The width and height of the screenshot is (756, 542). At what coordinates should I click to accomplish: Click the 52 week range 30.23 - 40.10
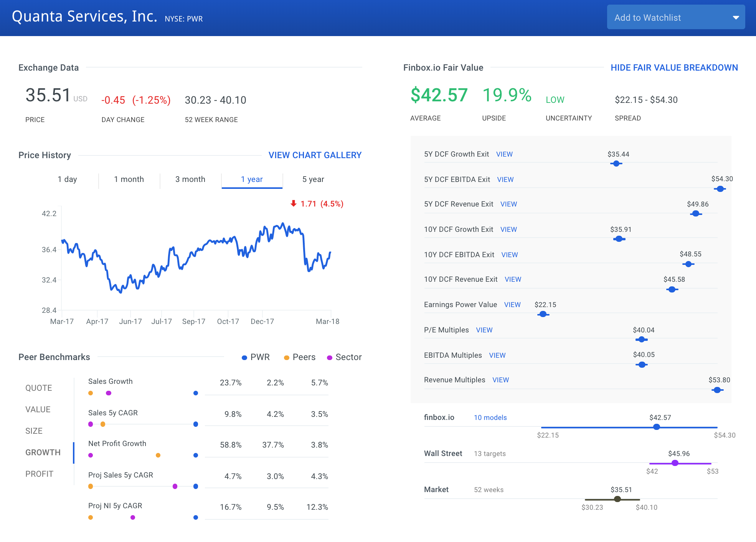pyautogui.click(x=216, y=100)
